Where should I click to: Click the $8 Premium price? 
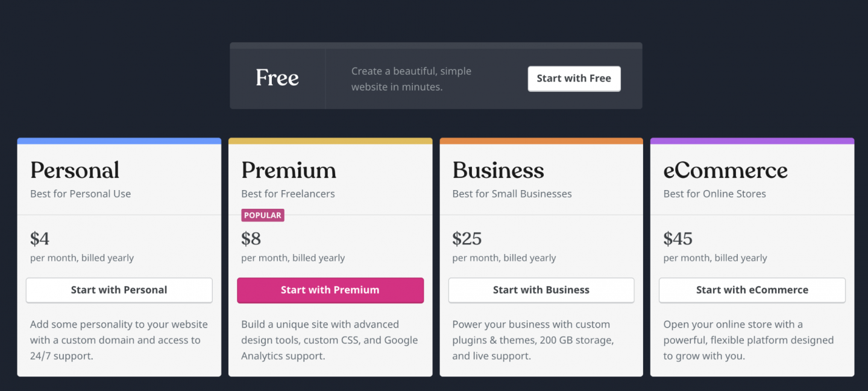click(x=251, y=239)
